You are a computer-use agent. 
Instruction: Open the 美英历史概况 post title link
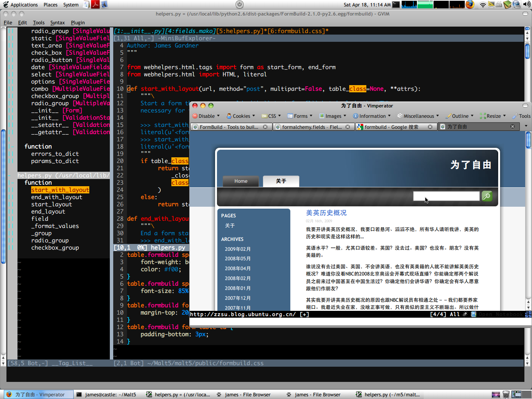pyautogui.click(x=326, y=213)
